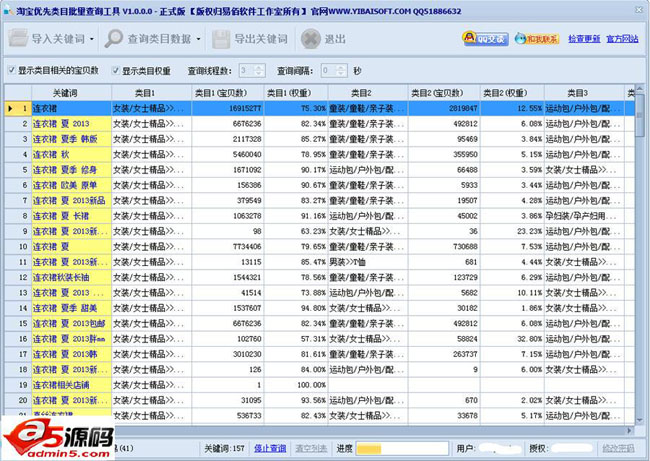Toggle 显示类目权重 checkbox

pos(116,70)
